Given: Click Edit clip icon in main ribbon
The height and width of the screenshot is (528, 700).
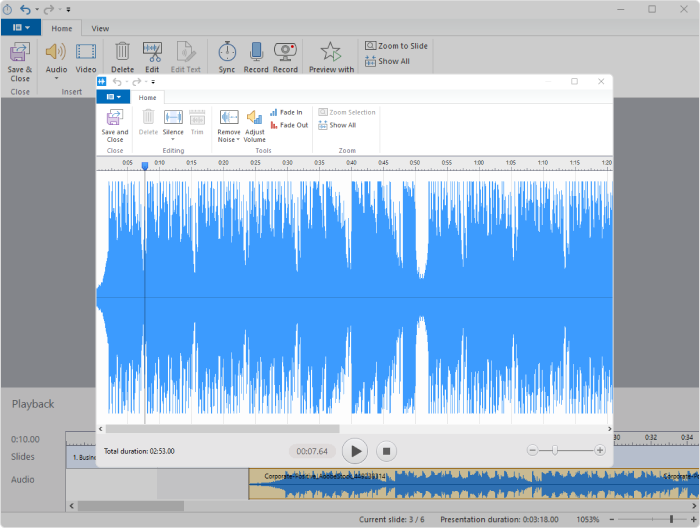Looking at the screenshot, I should pos(152,52).
